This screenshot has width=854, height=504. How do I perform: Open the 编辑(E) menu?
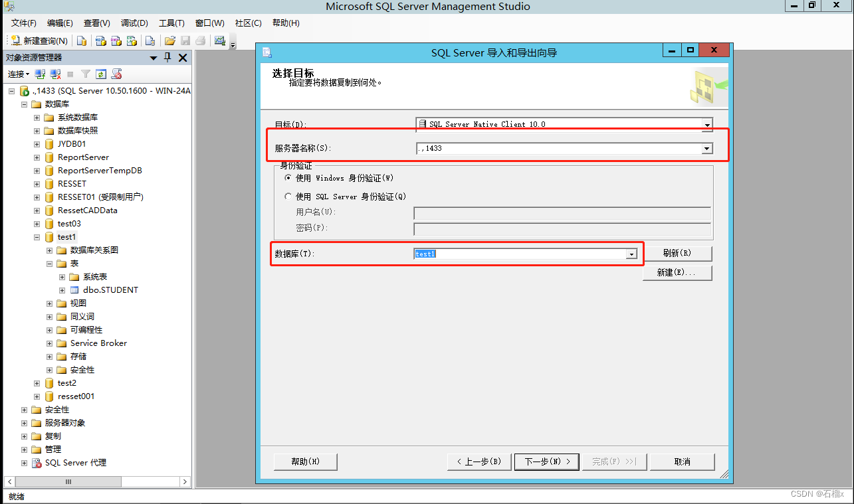click(x=60, y=23)
